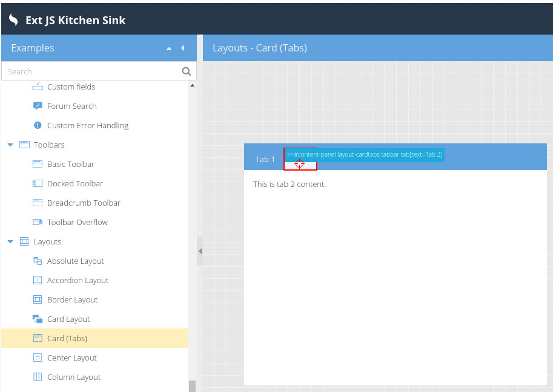Collapse the Examples panel upward arrow
The width and height of the screenshot is (553, 392).
tap(169, 48)
